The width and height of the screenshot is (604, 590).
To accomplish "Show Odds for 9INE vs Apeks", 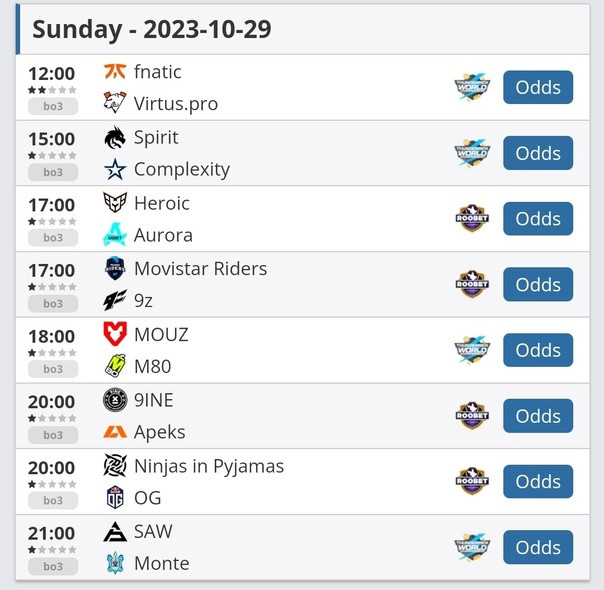I will pyautogui.click(x=538, y=416).
